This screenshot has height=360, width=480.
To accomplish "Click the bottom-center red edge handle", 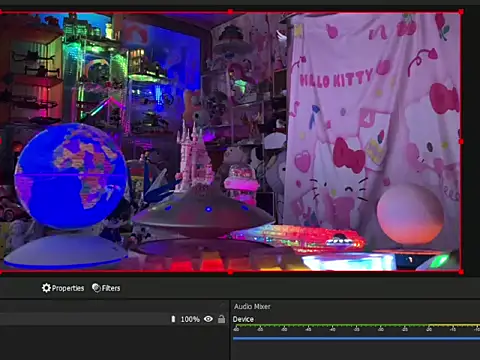I will 230,272.
